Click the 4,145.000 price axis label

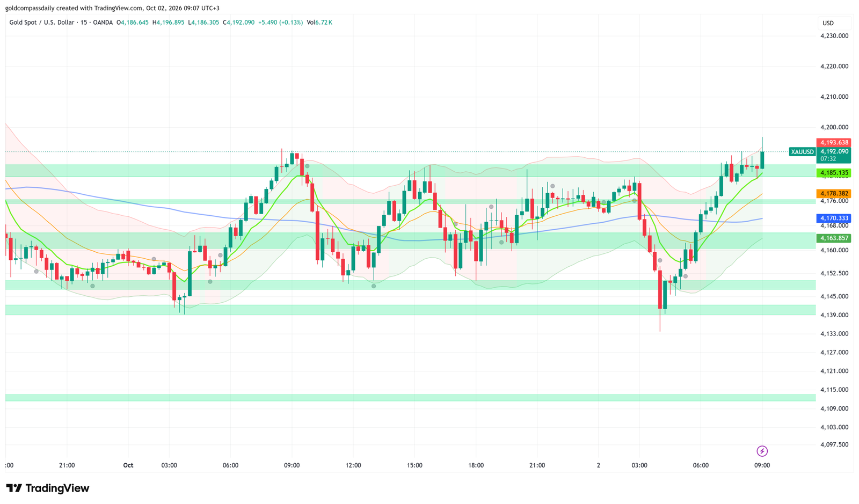pyautogui.click(x=834, y=296)
